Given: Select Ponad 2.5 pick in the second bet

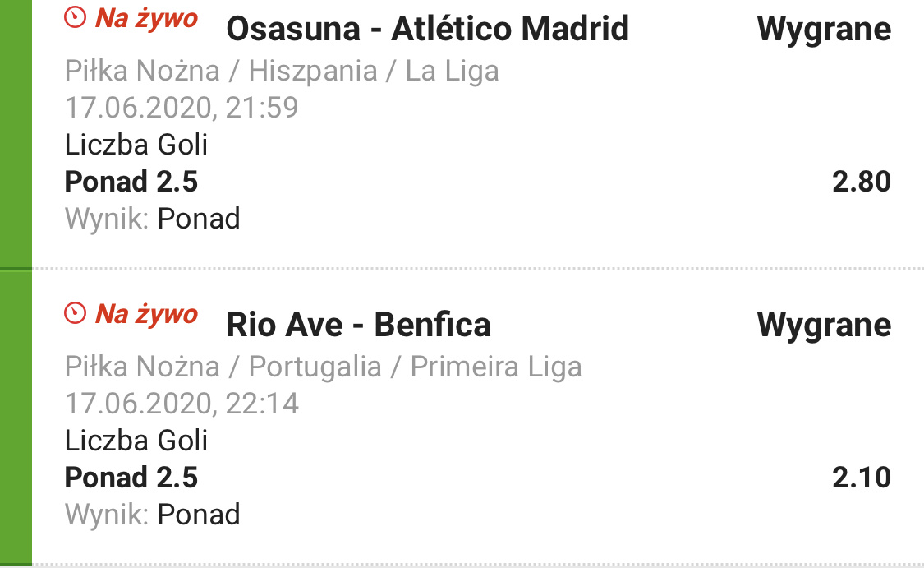Looking at the screenshot, I should 131,477.
